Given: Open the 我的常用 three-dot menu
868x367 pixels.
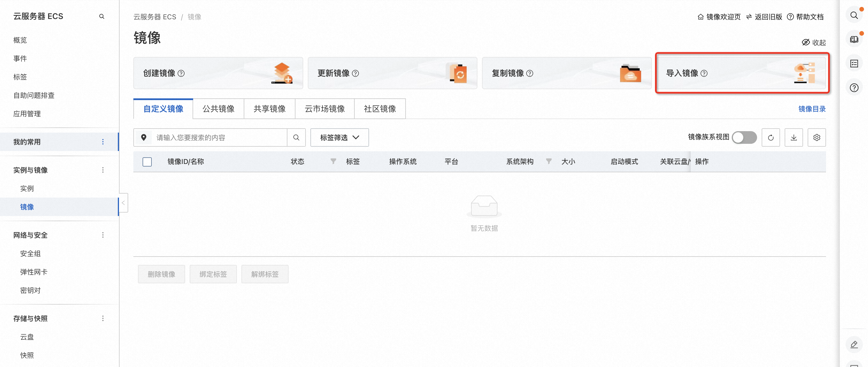Looking at the screenshot, I should 103,142.
